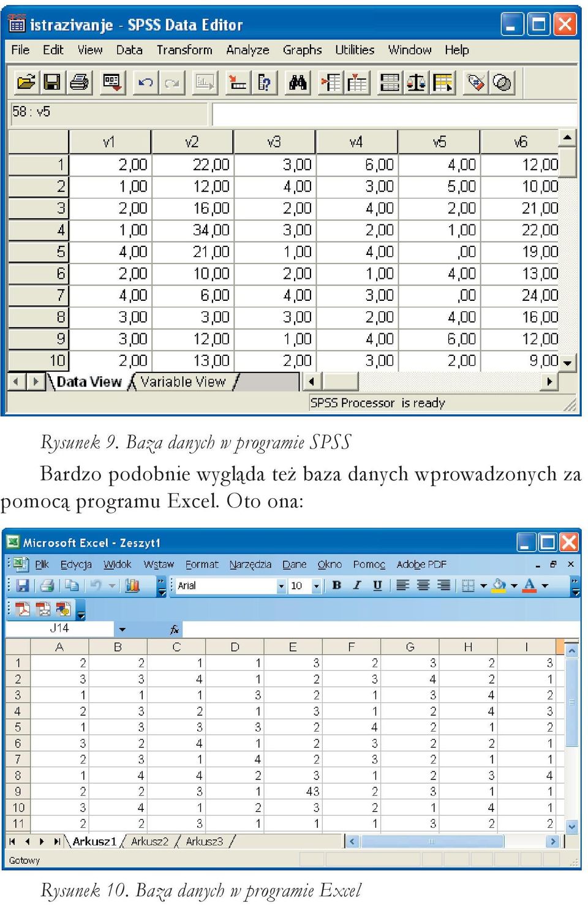Expand standard toolbar options chevron in Excel
Viewport: 588px width, 905px height.
point(161,586)
